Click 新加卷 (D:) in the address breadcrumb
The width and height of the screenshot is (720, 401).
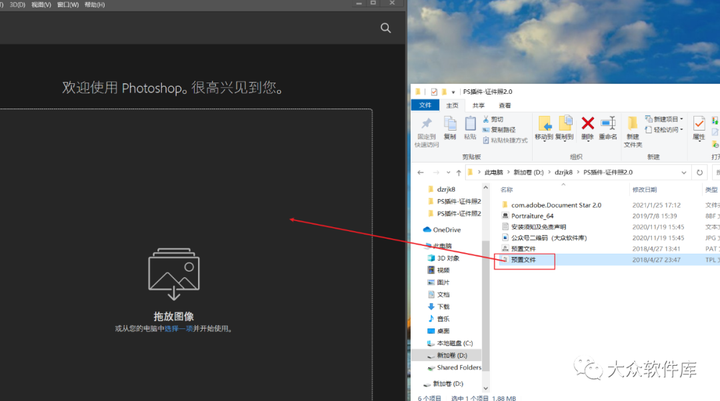[529, 172]
